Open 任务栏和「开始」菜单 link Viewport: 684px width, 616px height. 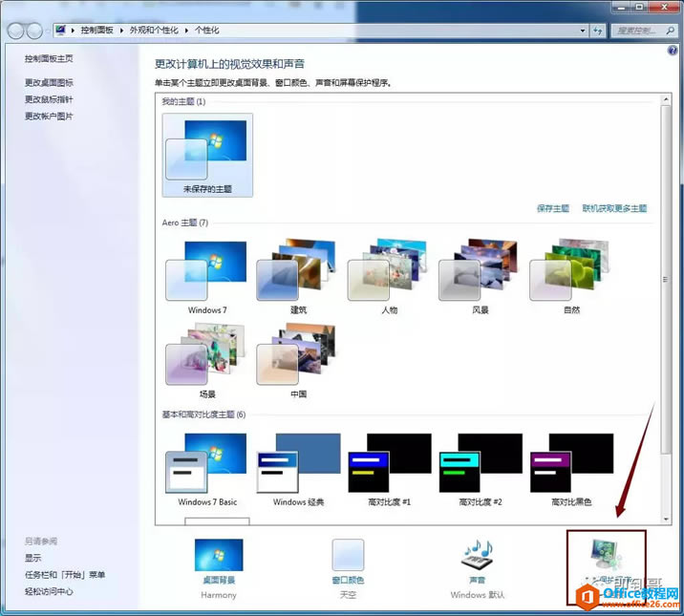point(65,575)
